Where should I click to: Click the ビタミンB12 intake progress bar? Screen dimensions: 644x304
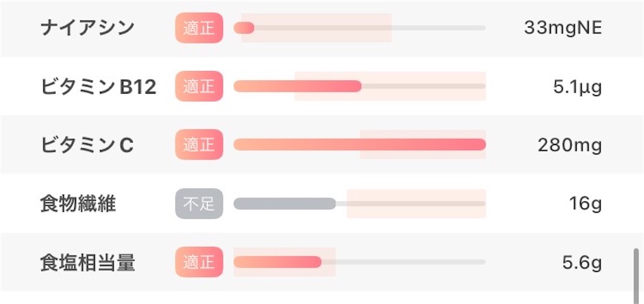pyautogui.click(x=360, y=86)
